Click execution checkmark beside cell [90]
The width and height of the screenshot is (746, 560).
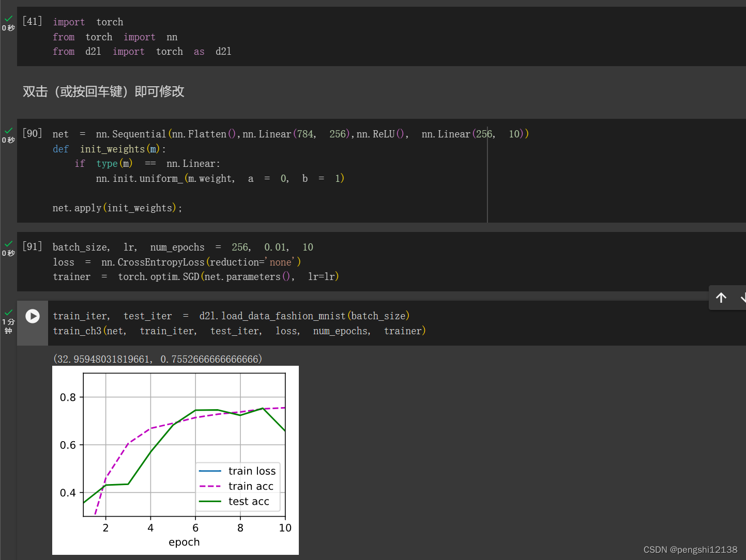point(8,131)
